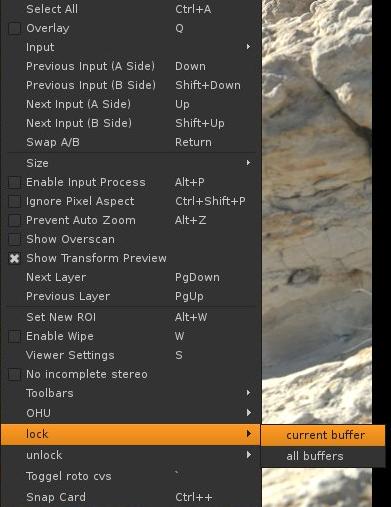The image size is (391, 507).
Task: Enable Input Process checkbox
Action: [14, 182]
